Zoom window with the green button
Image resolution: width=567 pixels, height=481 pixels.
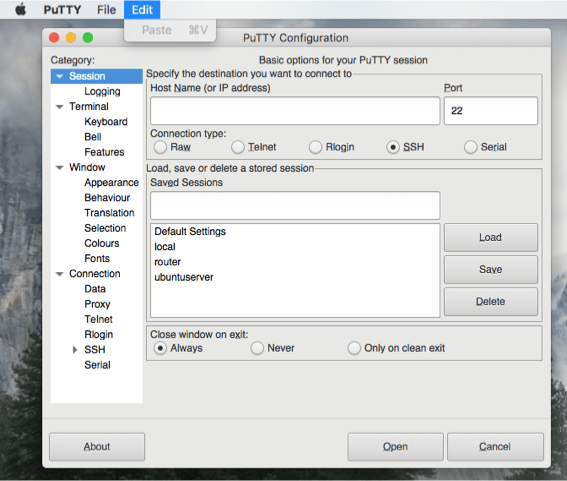click(88, 38)
